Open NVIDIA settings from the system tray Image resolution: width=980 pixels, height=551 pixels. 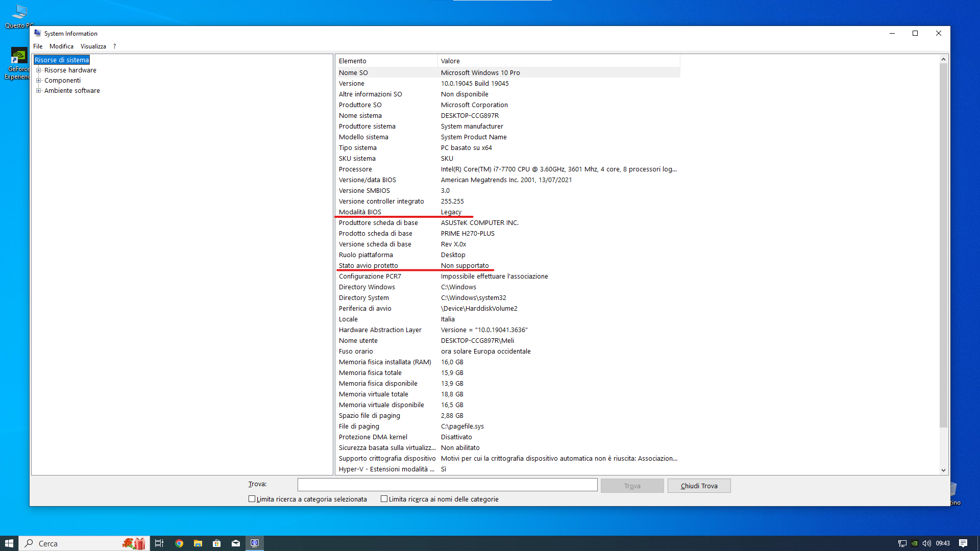point(915,543)
